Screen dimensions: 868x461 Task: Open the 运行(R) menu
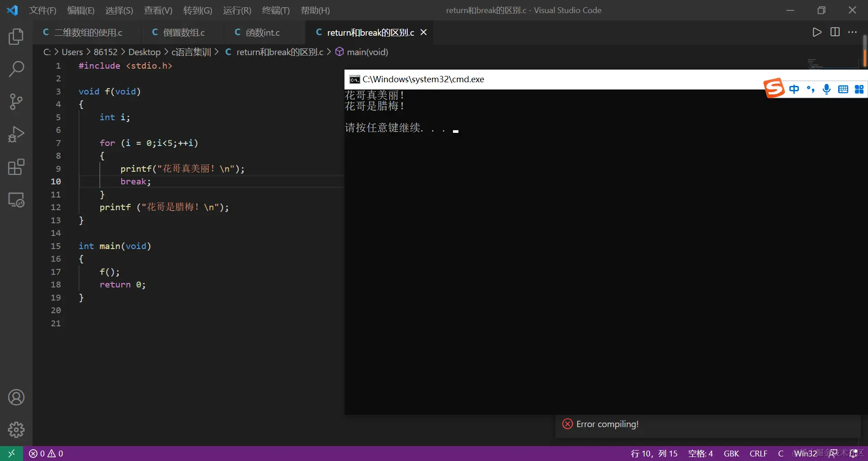pos(237,10)
